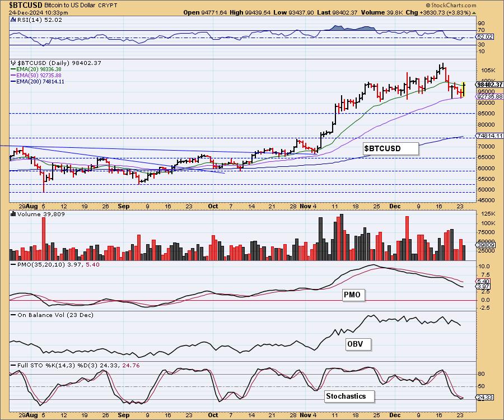Click the EMA(50) 92735.88 legend text
The width and height of the screenshot is (504, 420).
click(x=39, y=75)
